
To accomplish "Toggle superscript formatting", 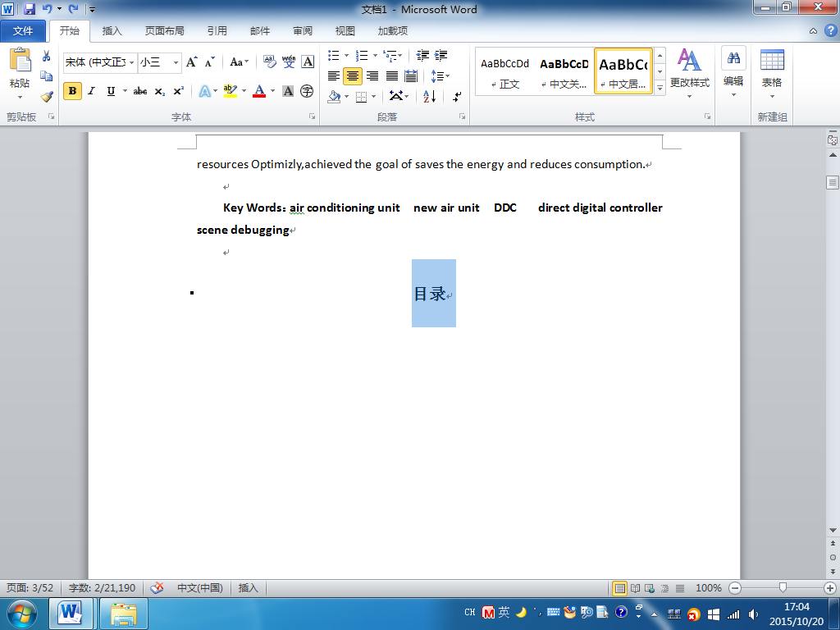I will (x=178, y=91).
